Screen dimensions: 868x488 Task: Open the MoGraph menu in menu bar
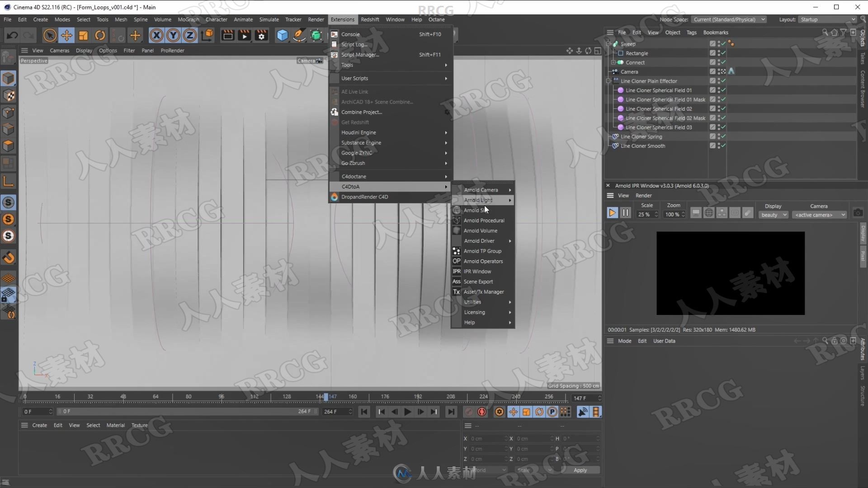188,19
